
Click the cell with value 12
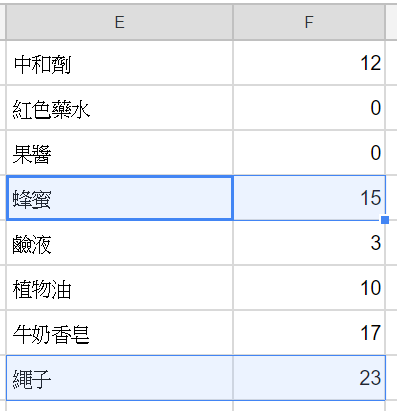click(x=309, y=63)
